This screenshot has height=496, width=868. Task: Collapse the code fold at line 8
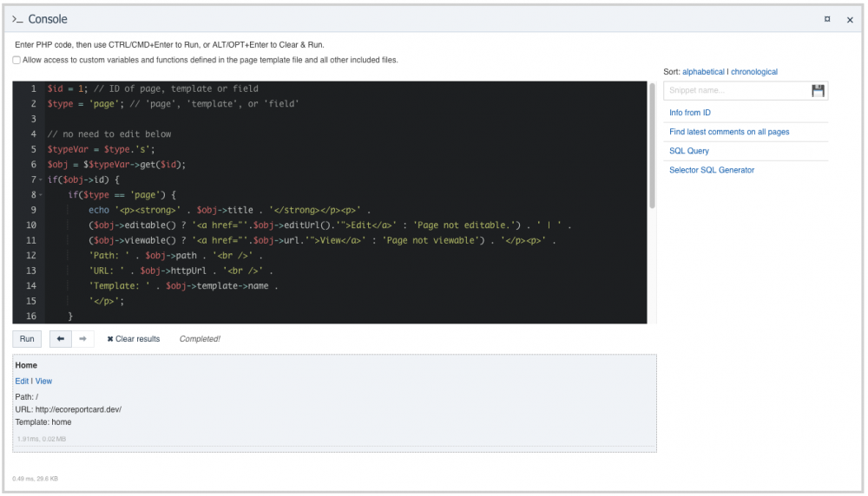point(40,195)
